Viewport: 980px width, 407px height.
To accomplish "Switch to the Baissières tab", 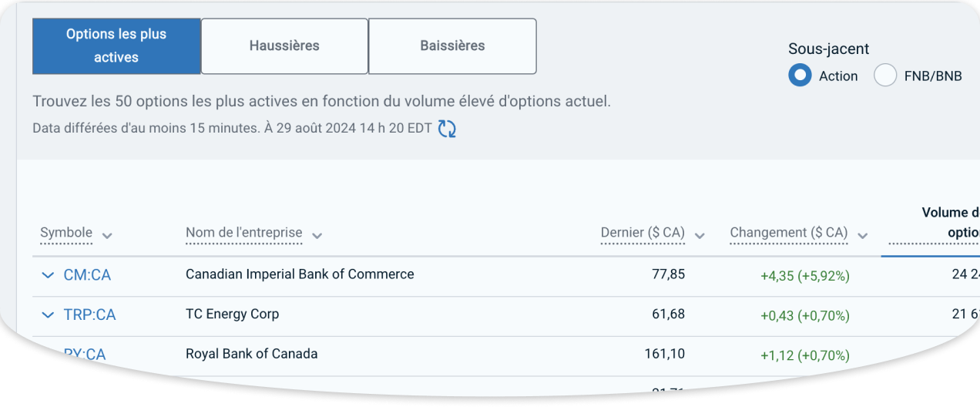I will pyautogui.click(x=452, y=46).
